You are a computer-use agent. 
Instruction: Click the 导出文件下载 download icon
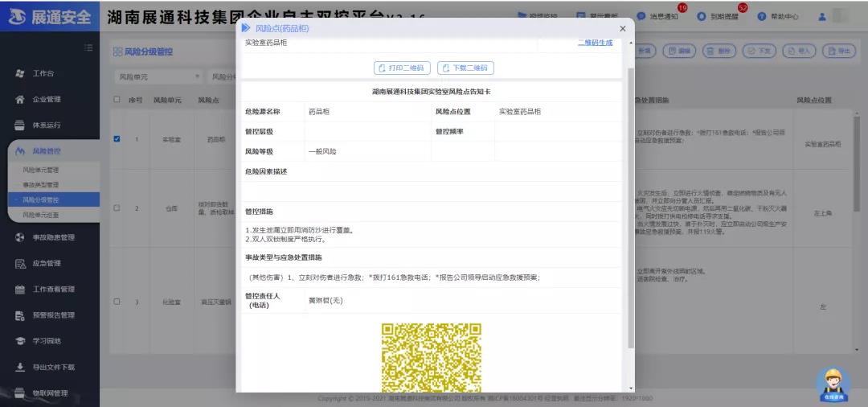tap(20, 367)
